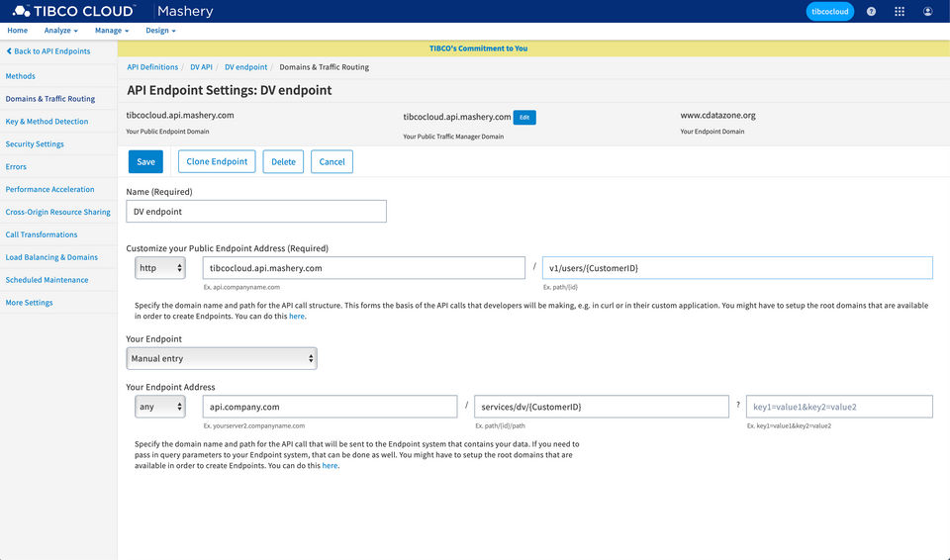Save the endpoint settings
The height and width of the screenshot is (560, 950).
click(145, 162)
